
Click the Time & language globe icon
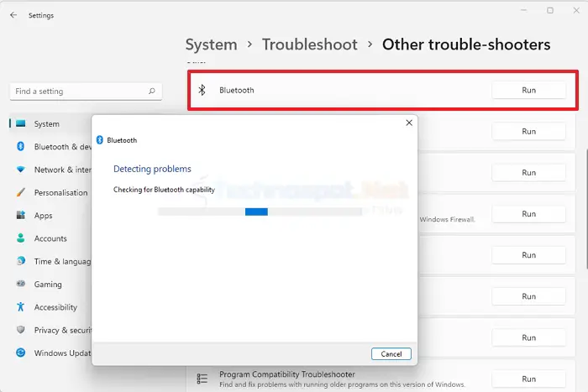[x=21, y=261]
